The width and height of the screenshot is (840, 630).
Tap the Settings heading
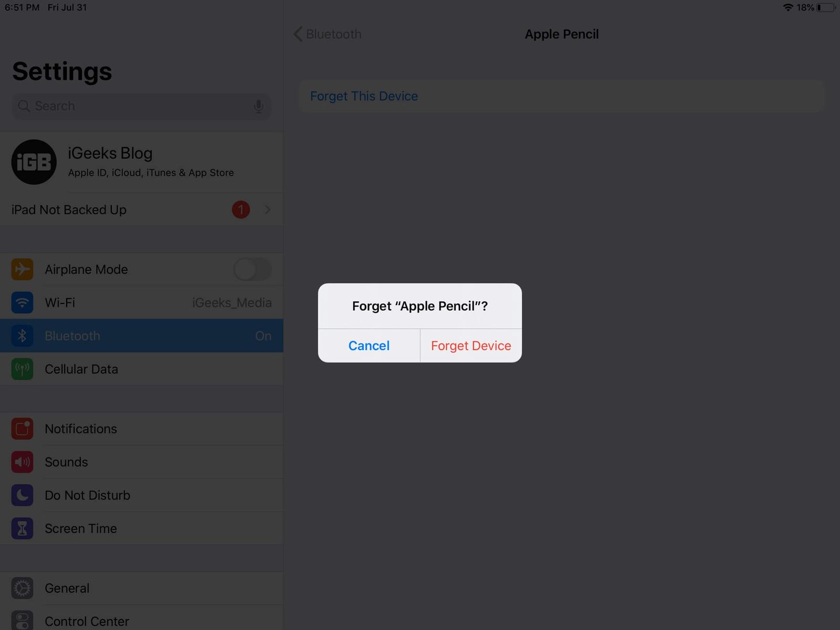(62, 71)
